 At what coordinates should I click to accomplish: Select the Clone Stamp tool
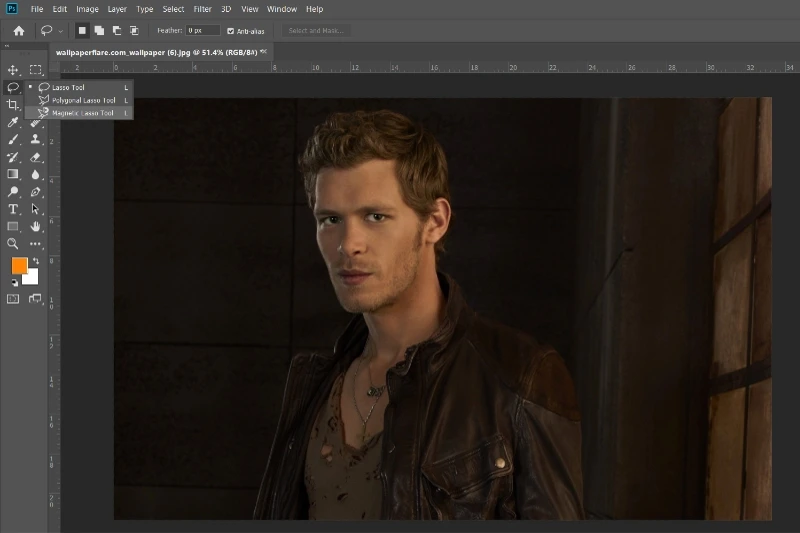(x=35, y=139)
